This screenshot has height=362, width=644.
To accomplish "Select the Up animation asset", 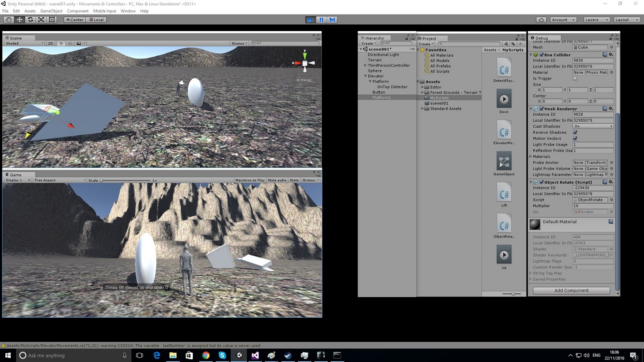I will click(x=504, y=257).
